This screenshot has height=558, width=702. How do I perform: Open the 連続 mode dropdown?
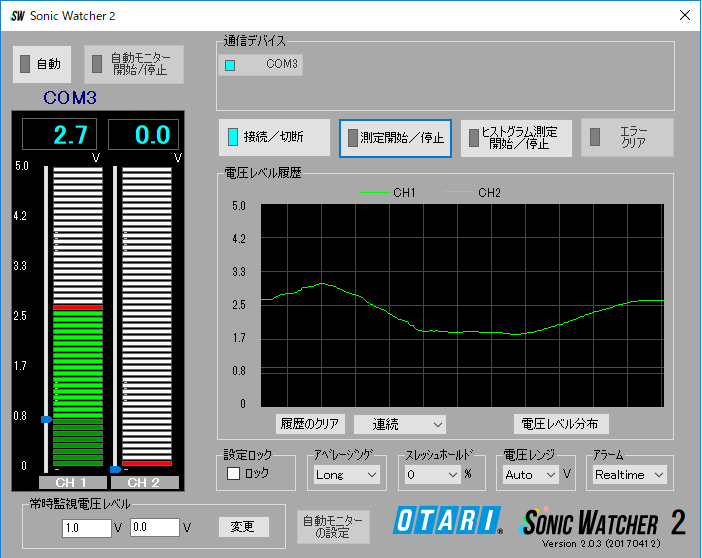click(x=399, y=425)
